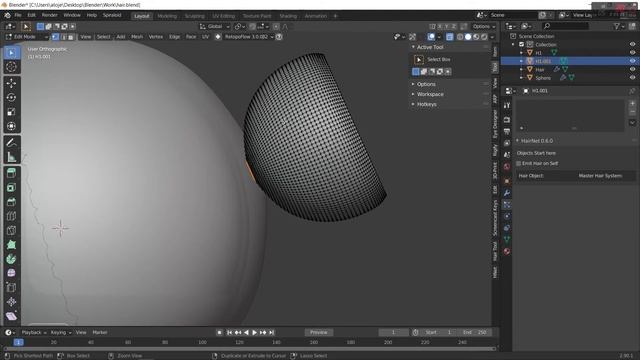640x360 pixels.
Task: Enable face select mode
Action: (x=71, y=37)
